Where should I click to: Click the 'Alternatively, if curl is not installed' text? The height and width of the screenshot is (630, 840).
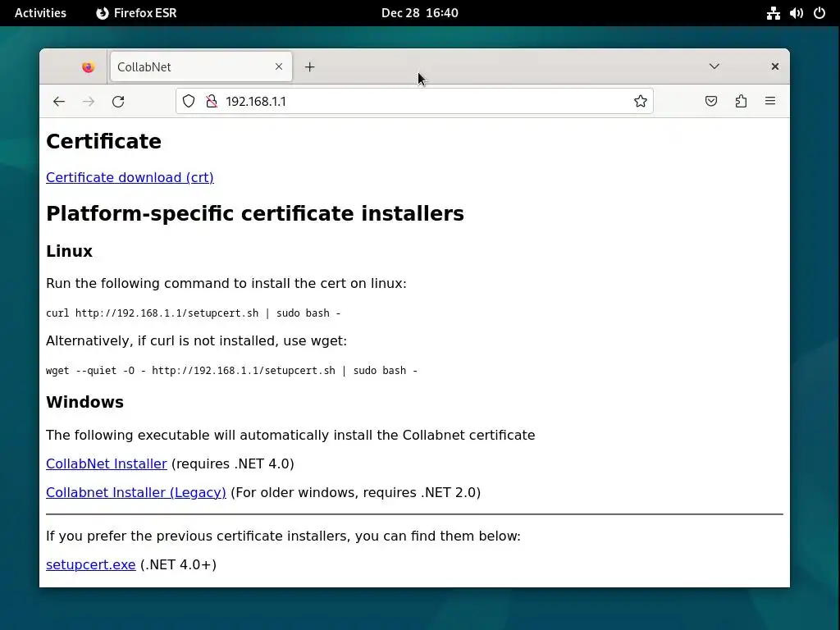197,340
